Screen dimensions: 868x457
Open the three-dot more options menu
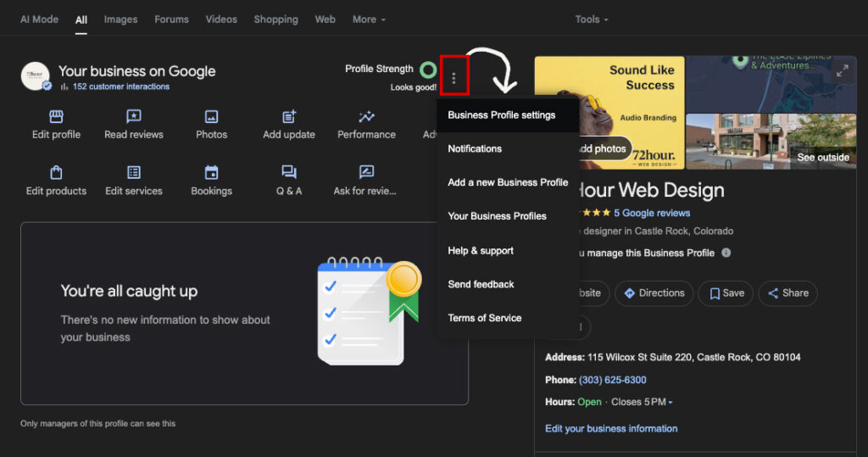click(x=454, y=78)
